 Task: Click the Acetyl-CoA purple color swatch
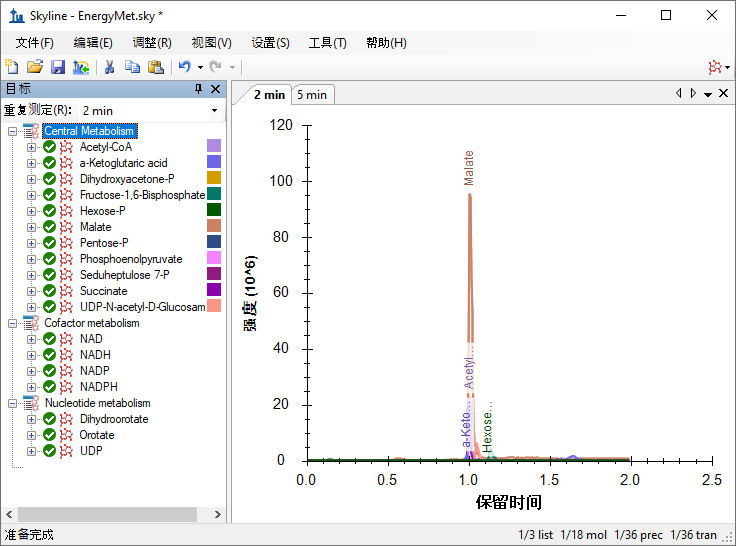tap(213, 147)
